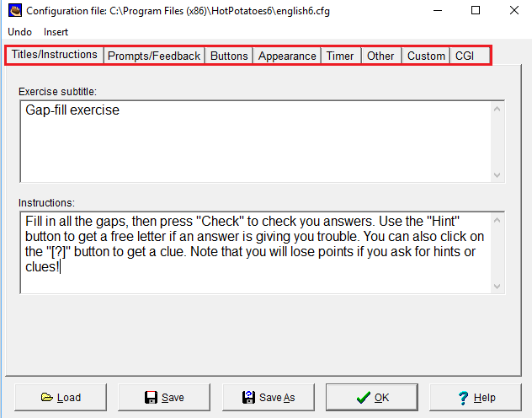532x418 pixels.
Task: Switch to the Buttons tab
Action: [229, 56]
